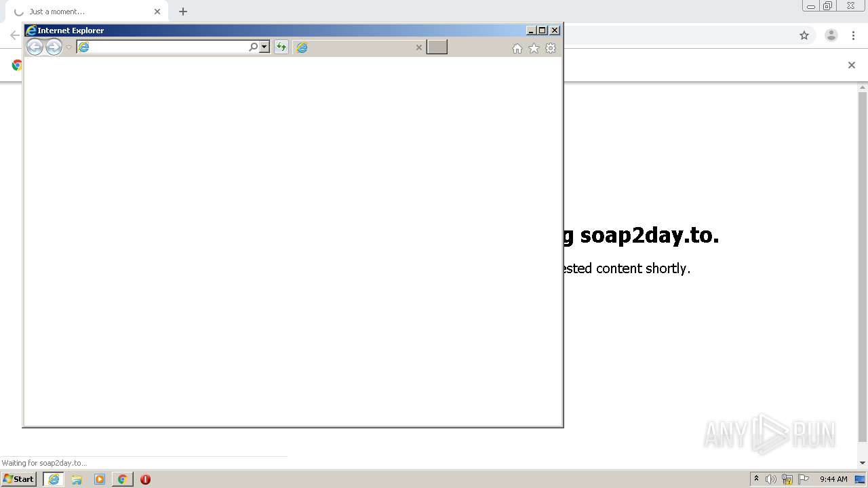Click the network tray icon

click(787, 479)
